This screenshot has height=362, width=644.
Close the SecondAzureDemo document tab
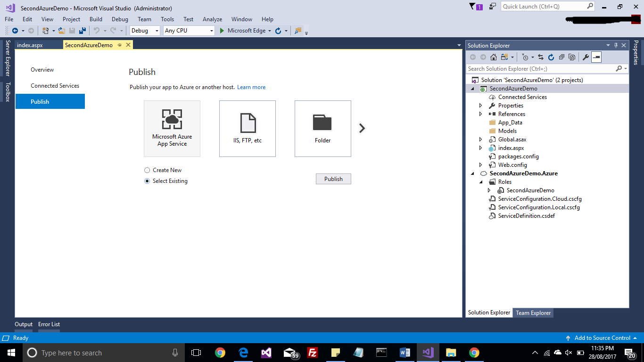128,45
